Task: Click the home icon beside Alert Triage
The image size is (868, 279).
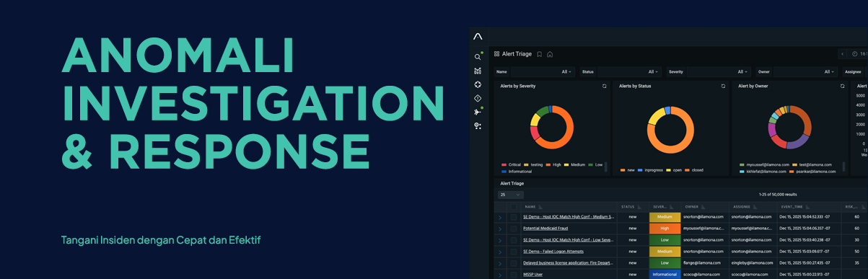Action: pos(550,54)
